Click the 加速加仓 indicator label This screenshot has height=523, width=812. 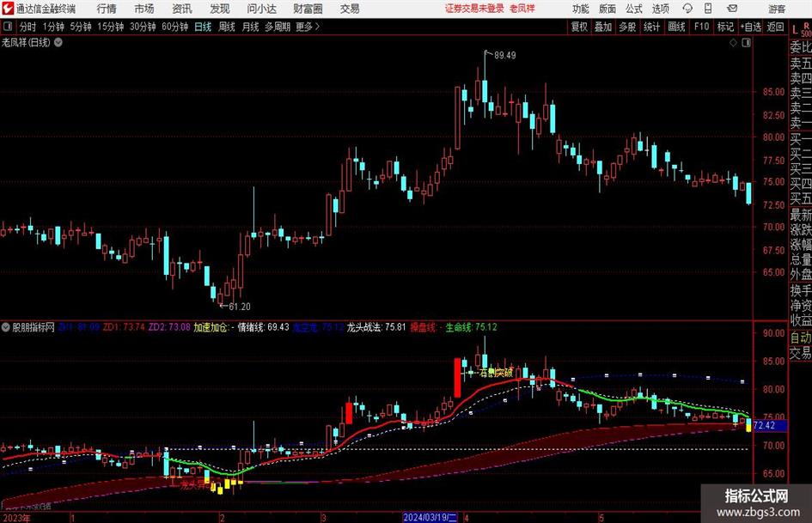click(214, 327)
